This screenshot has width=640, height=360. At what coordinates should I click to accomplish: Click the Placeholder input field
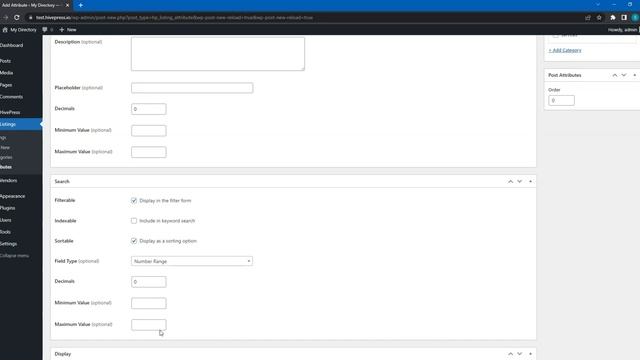point(192,88)
